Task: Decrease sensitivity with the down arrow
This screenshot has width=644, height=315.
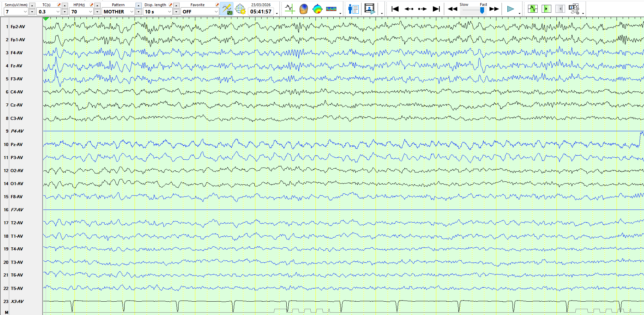Action: tap(32, 12)
